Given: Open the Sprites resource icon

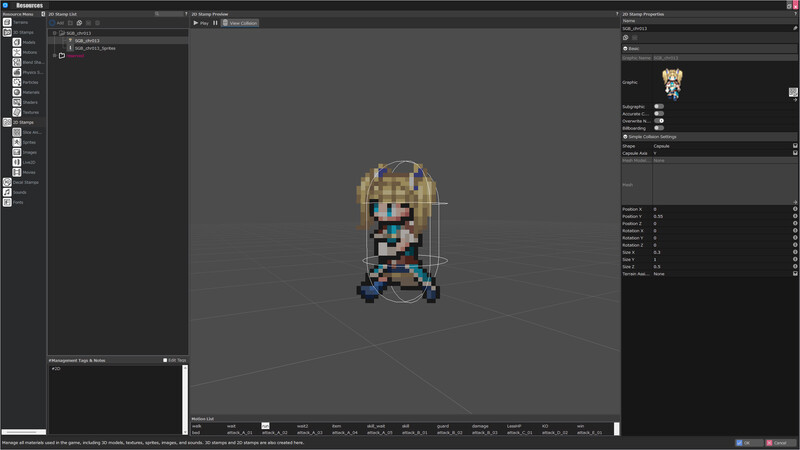Looking at the screenshot, I should tap(17, 142).
